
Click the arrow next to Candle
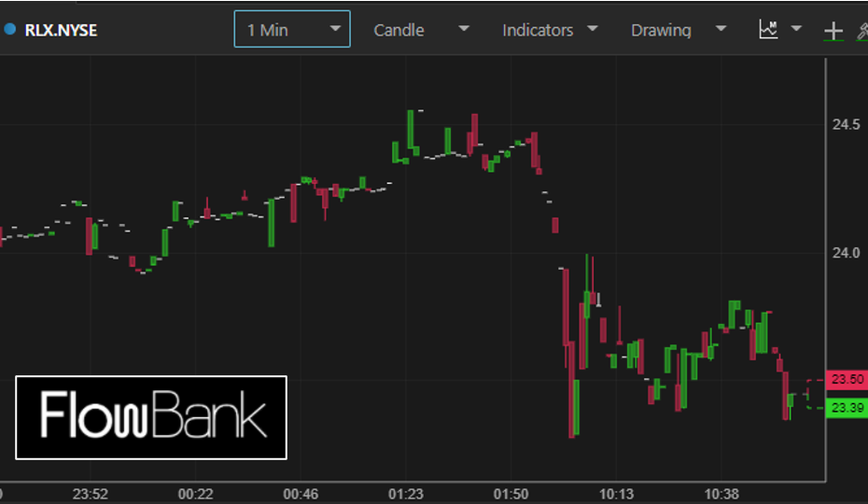point(464,29)
